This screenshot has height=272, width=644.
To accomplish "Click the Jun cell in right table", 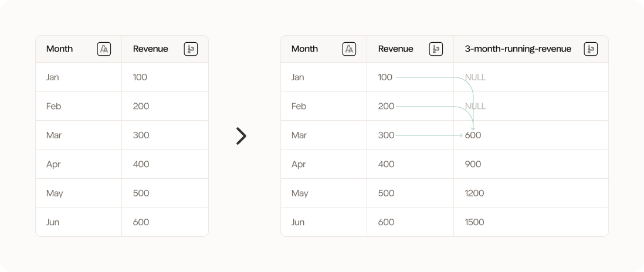I will (x=298, y=222).
